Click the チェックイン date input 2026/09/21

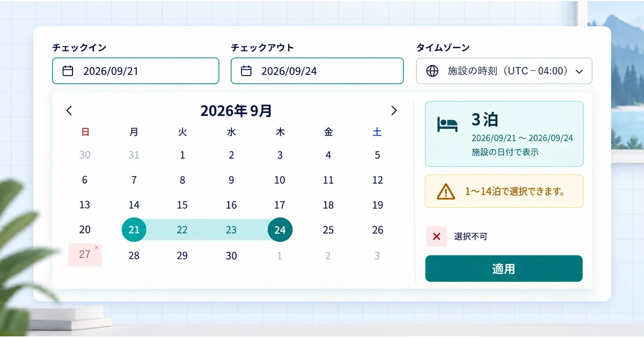pyautogui.click(x=136, y=71)
